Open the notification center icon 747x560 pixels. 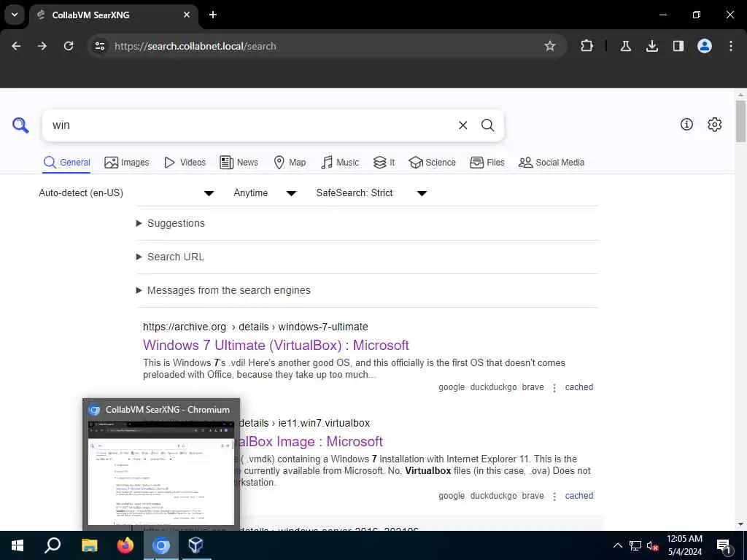click(x=724, y=545)
